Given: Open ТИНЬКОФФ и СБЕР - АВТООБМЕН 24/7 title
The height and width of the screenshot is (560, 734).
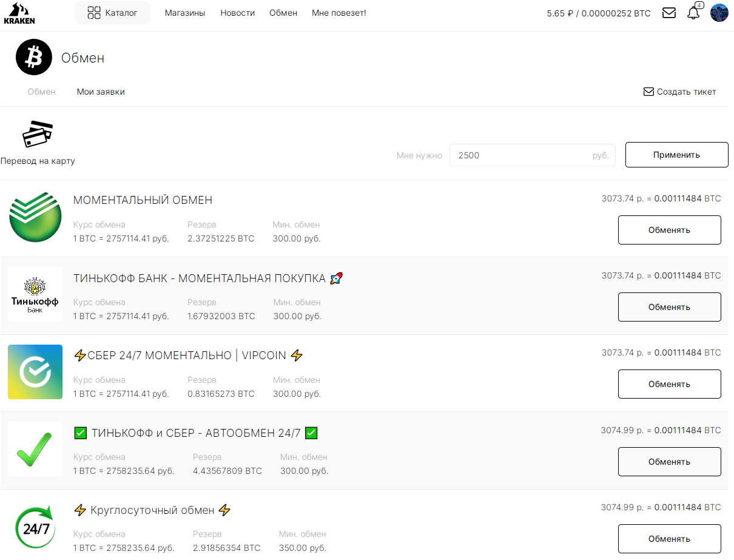Looking at the screenshot, I should point(196,433).
